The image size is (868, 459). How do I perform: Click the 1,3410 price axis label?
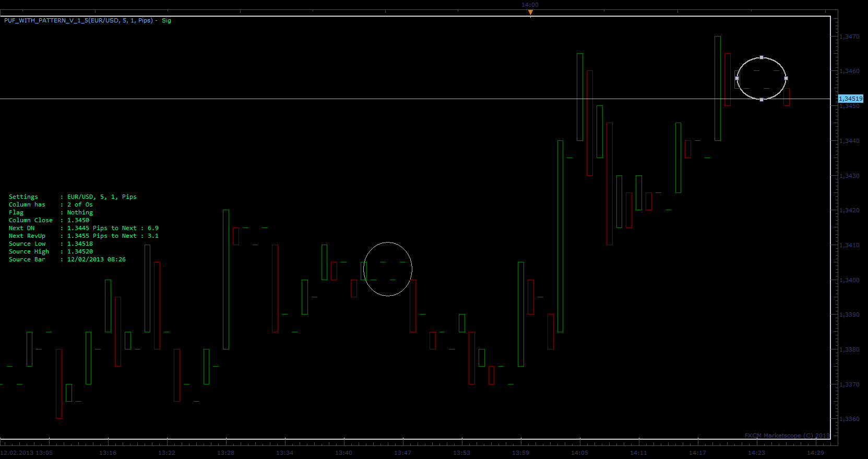click(x=850, y=245)
